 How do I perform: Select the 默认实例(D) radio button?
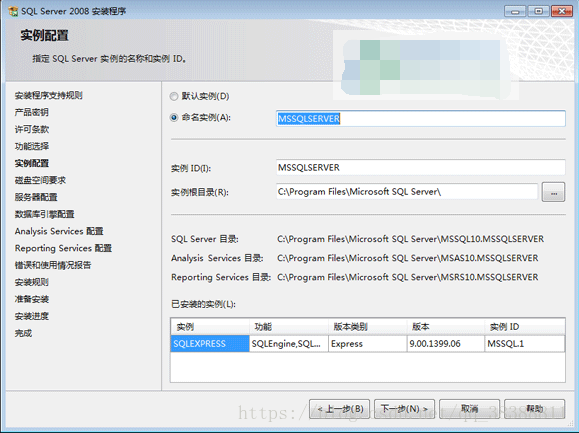pos(174,97)
